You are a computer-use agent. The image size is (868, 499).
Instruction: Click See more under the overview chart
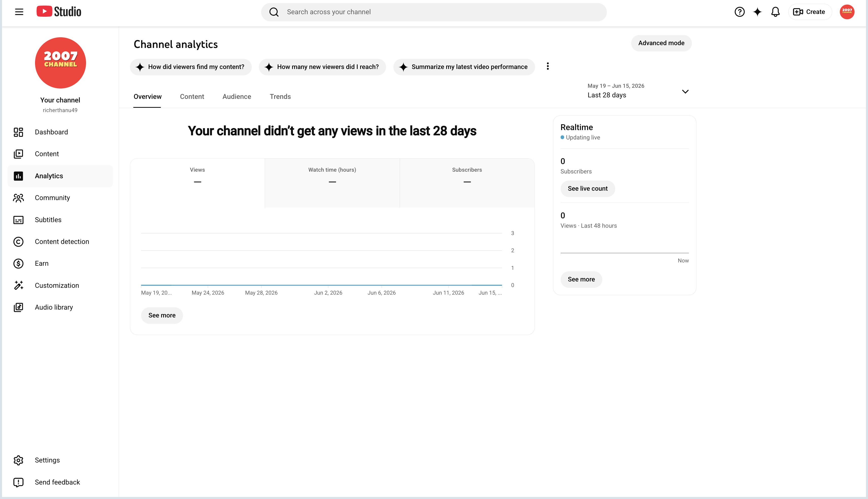[x=162, y=316]
